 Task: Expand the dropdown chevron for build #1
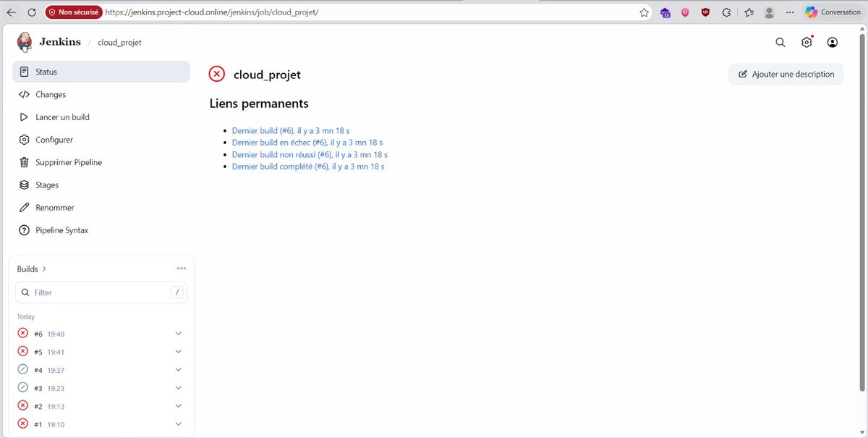[x=179, y=424]
